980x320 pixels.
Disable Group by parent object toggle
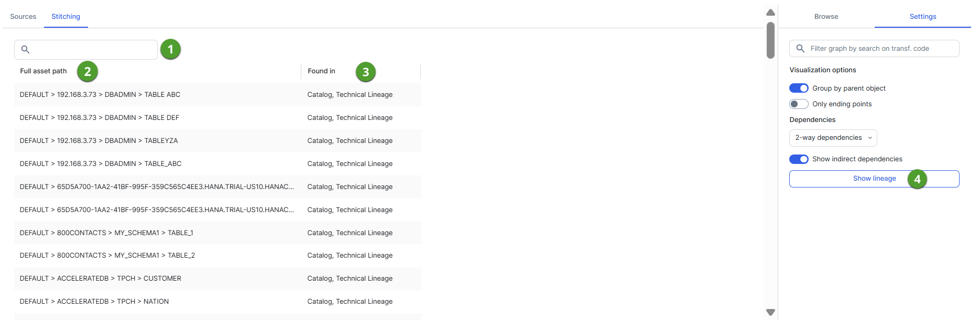point(799,88)
